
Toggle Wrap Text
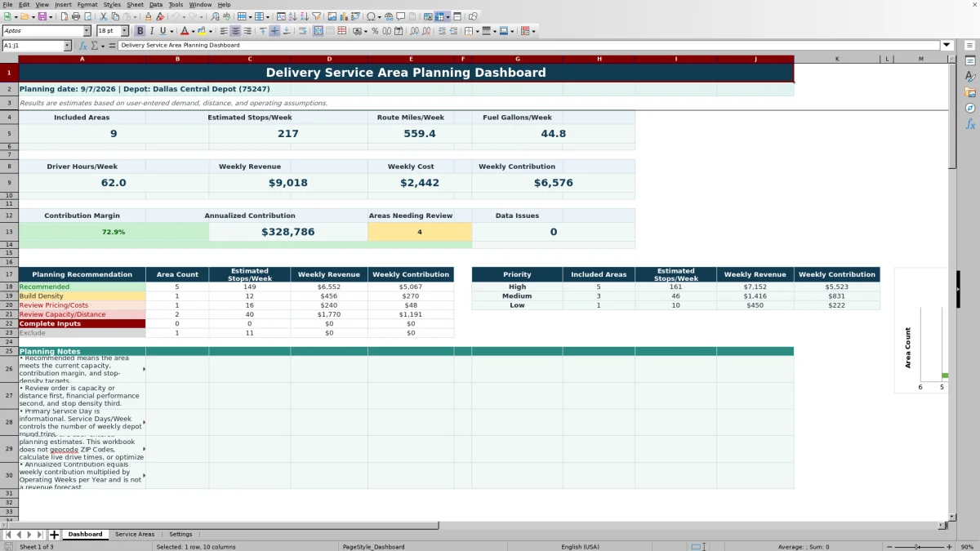pyautogui.click(x=303, y=31)
